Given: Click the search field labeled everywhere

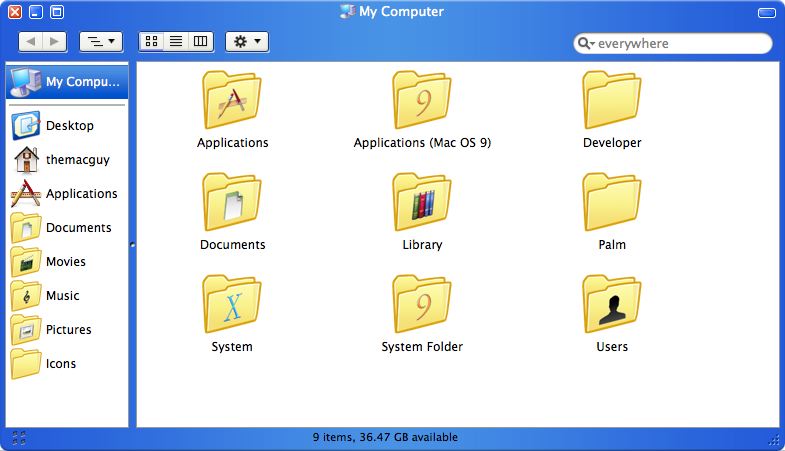Looking at the screenshot, I should (x=672, y=44).
